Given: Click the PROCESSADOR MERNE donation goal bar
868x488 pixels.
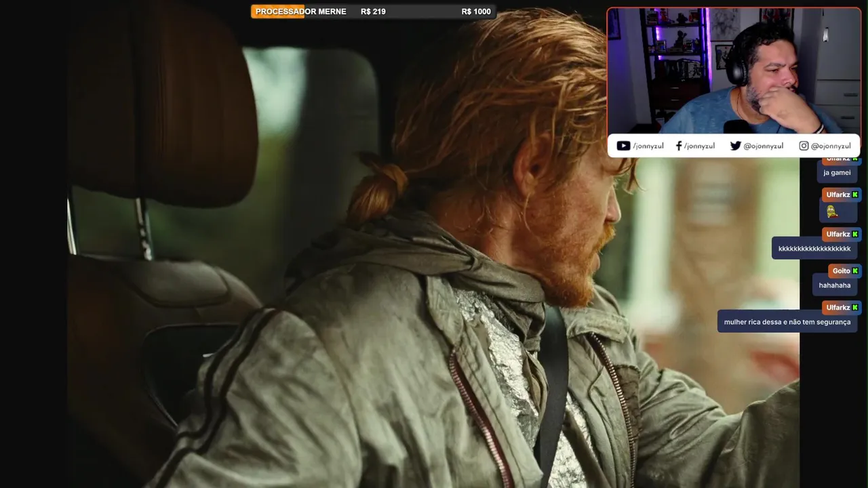Looking at the screenshot, I should (373, 12).
